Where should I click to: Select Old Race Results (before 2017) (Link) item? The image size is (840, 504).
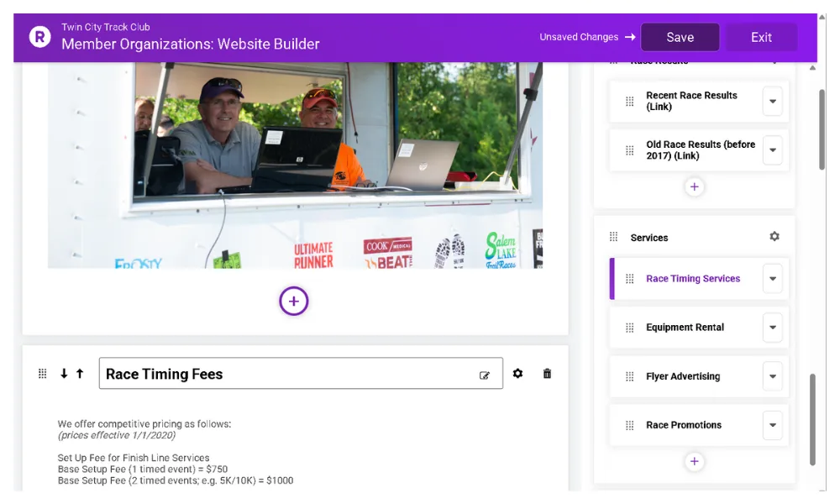pyautogui.click(x=701, y=150)
